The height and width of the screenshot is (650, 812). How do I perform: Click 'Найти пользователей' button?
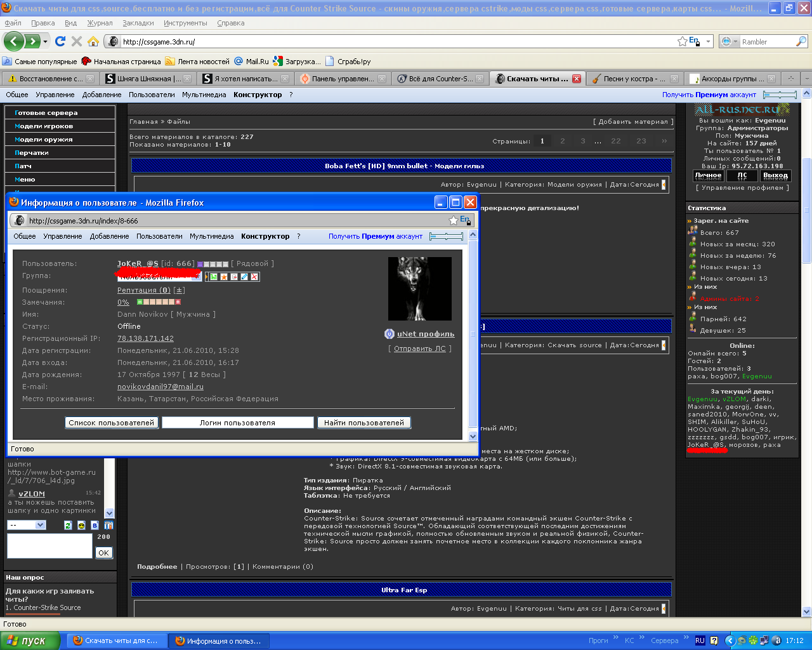pyautogui.click(x=364, y=423)
